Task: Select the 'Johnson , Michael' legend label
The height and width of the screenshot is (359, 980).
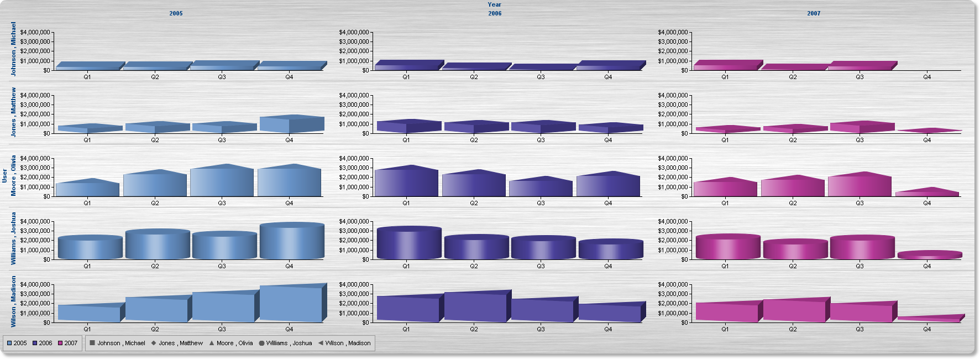Action: click(x=121, y=343)
